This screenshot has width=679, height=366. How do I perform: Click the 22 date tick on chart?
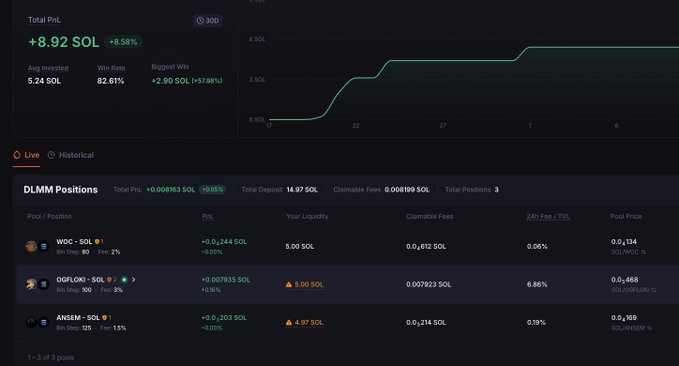[x=356, y=126]
